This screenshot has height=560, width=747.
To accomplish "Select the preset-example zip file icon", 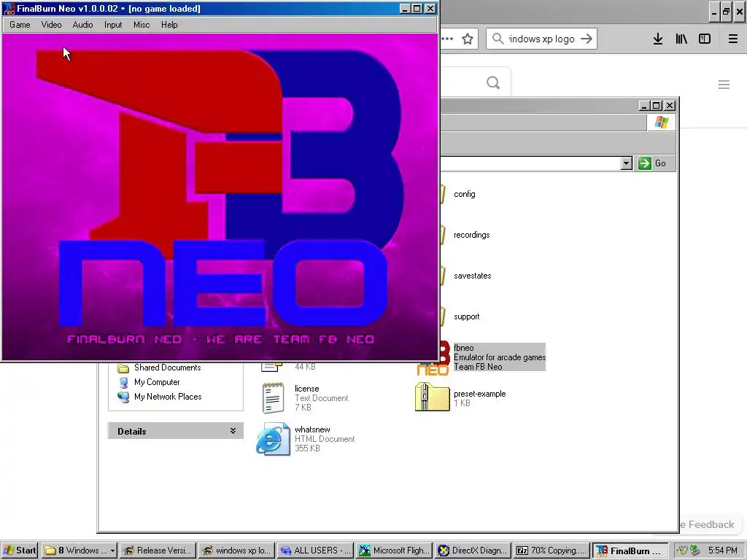I will 432,397.
